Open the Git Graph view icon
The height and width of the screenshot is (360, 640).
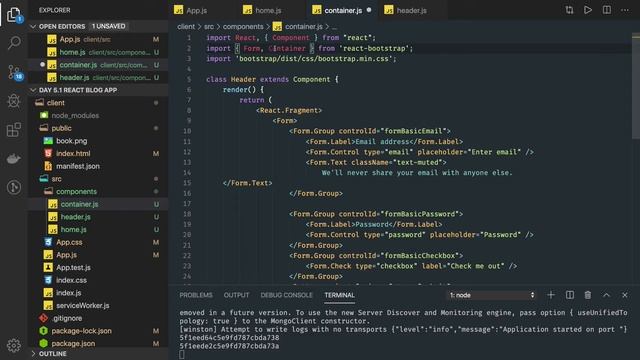point(14,187)
